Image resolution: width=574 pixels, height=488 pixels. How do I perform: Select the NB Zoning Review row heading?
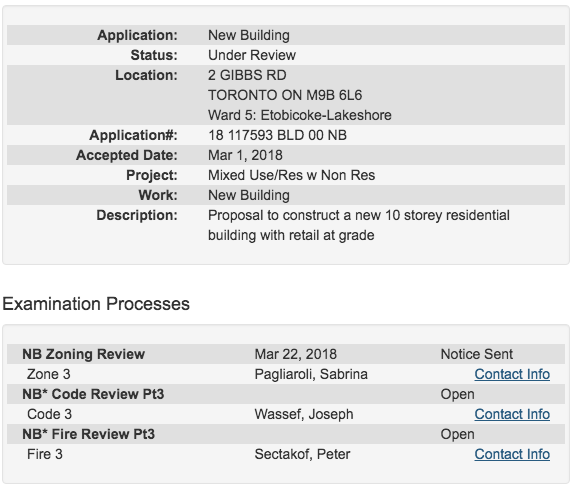click(x=83, y=354)
